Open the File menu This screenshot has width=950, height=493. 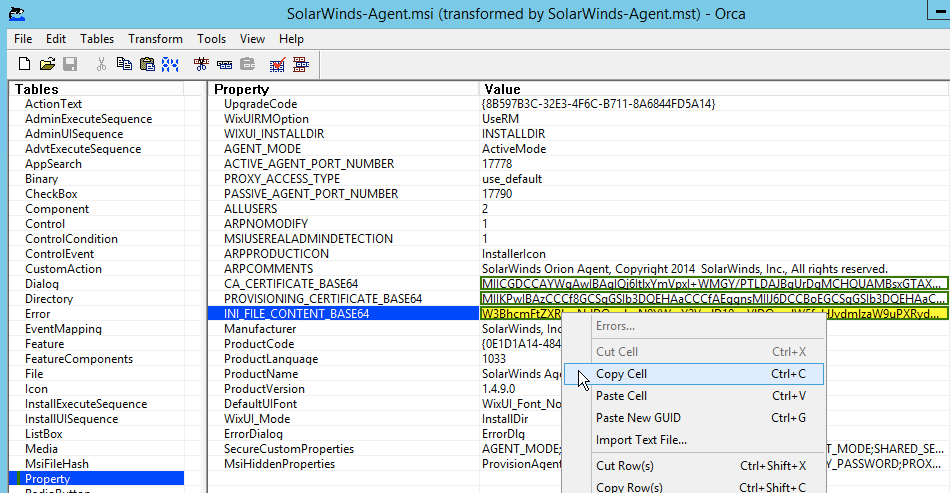[x=23, y=39]
